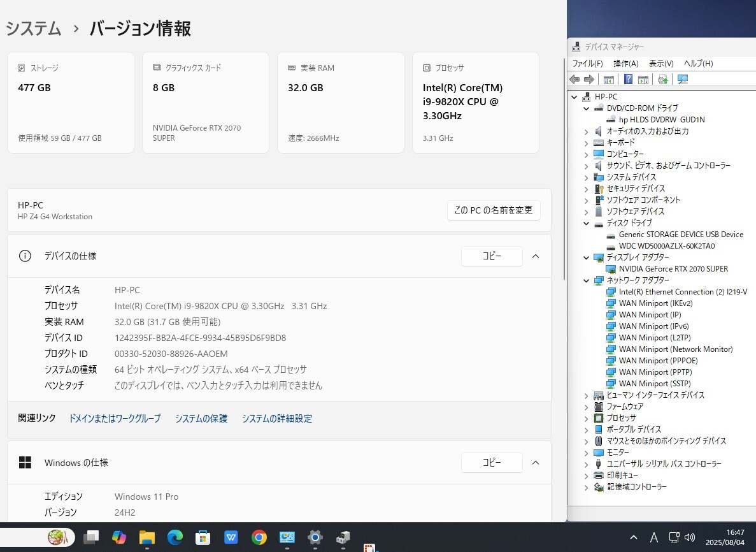Image resolution: width=756 pixels, height=552 pixels.
Task: Open WPS Office from the taskbar
Action: (231, 537)
